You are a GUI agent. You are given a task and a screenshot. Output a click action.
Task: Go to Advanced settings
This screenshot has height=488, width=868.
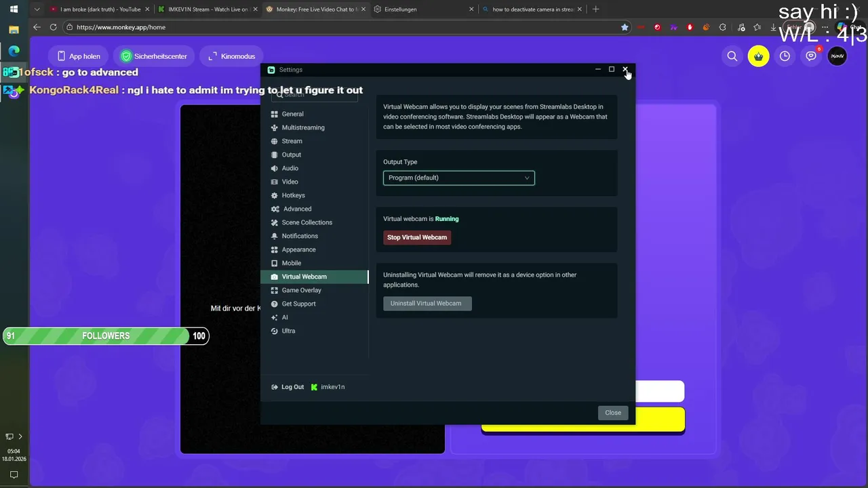(315, 209)
